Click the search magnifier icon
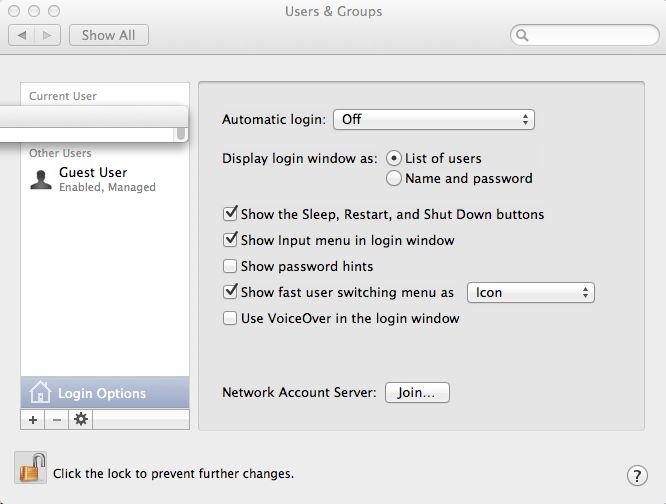The image size is (666, 504). [522, 35]
